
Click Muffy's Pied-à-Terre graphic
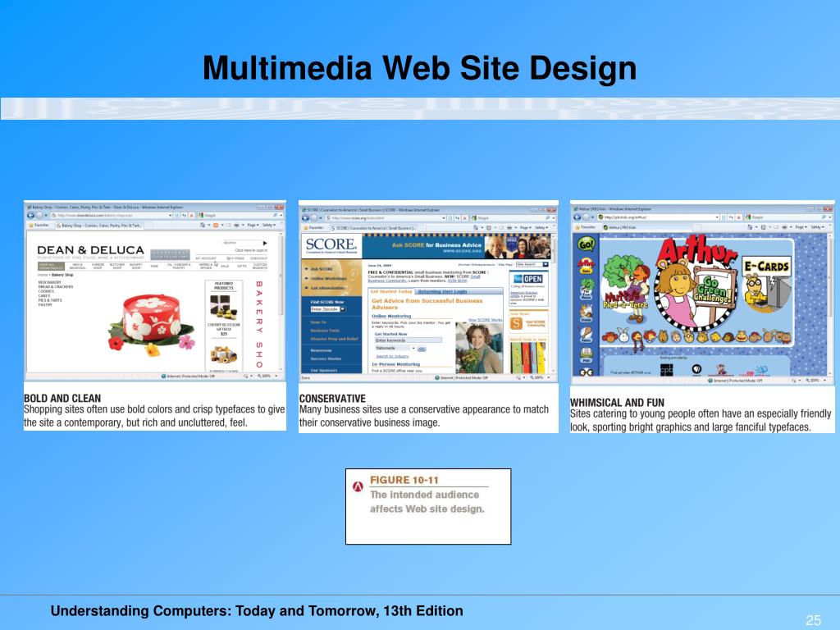coord(625,289)
